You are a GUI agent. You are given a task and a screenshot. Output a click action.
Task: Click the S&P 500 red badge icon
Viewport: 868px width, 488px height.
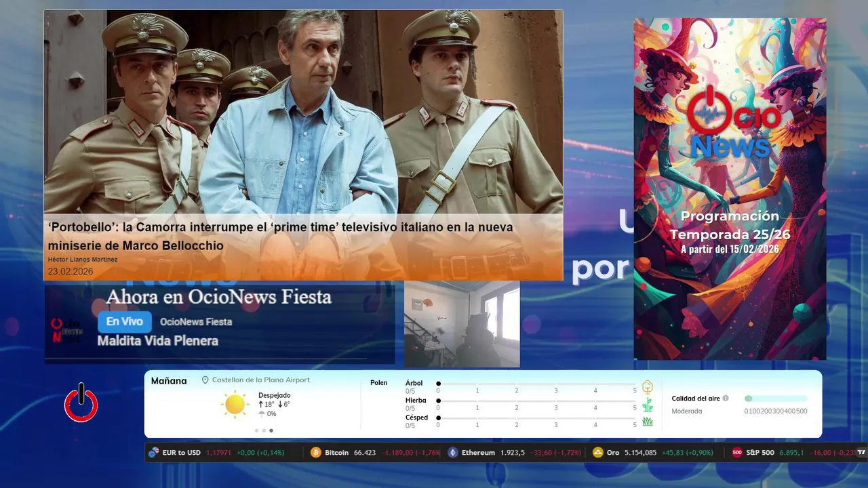point(737,452)
